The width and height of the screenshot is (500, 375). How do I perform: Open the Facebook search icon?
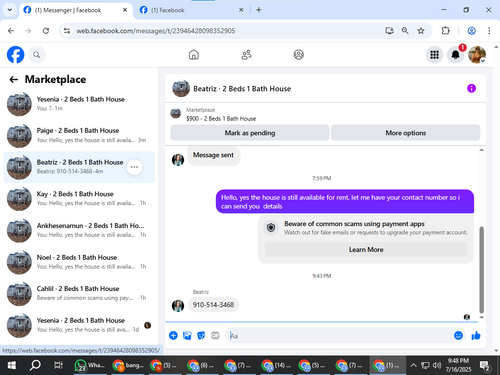[x=37, y=55]
